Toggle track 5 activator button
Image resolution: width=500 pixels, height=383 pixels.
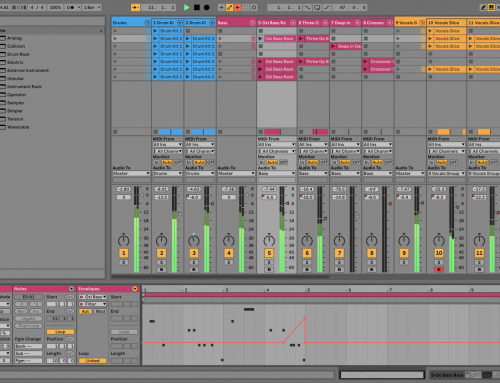(269, 253)
